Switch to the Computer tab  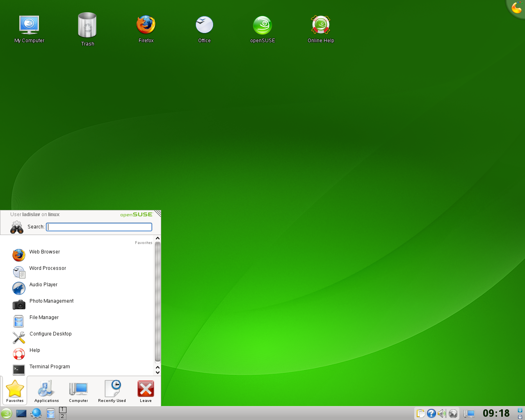click(x=78, y=391)
